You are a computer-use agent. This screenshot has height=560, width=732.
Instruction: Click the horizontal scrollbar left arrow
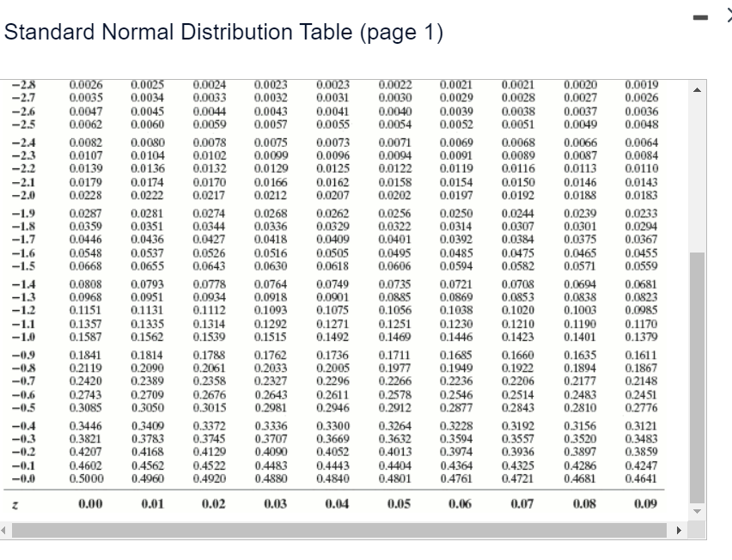coord(3,531)
